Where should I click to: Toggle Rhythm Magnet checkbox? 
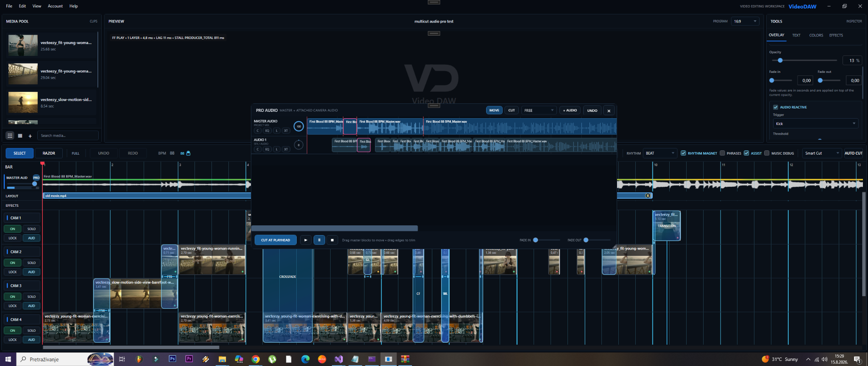coord(683,153)
